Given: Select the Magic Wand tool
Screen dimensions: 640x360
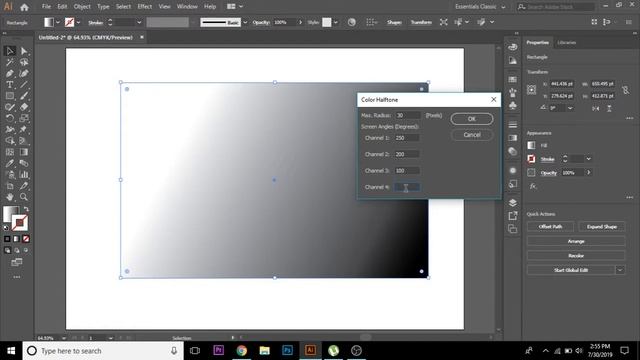Looking at the screenshot, I should tap(10, 62).
